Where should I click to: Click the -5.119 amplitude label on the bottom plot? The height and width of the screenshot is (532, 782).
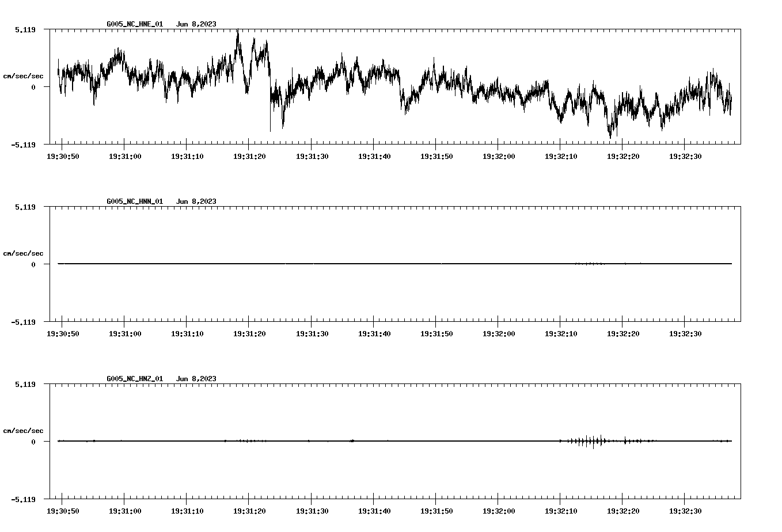22,500
